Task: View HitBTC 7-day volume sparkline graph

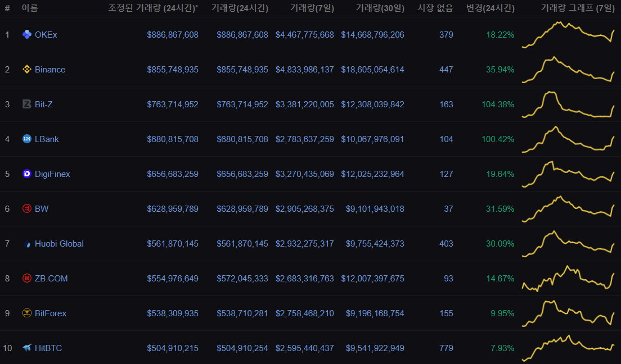Action: tap(568, 348)
